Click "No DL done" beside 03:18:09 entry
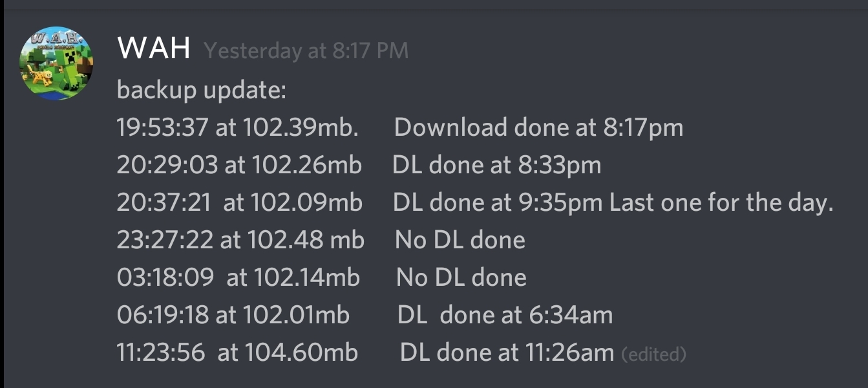The image size is (868, 388). [x=461, y=277]
